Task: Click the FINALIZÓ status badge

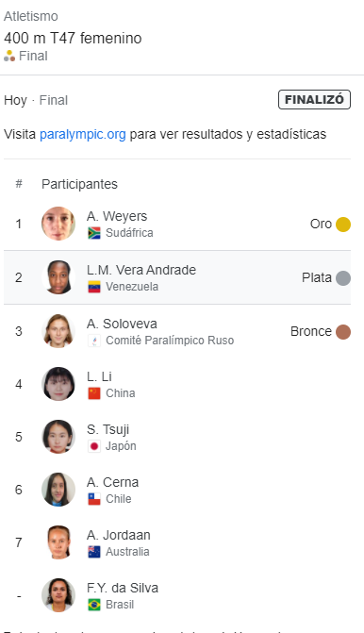Action: tap(314, 100)
